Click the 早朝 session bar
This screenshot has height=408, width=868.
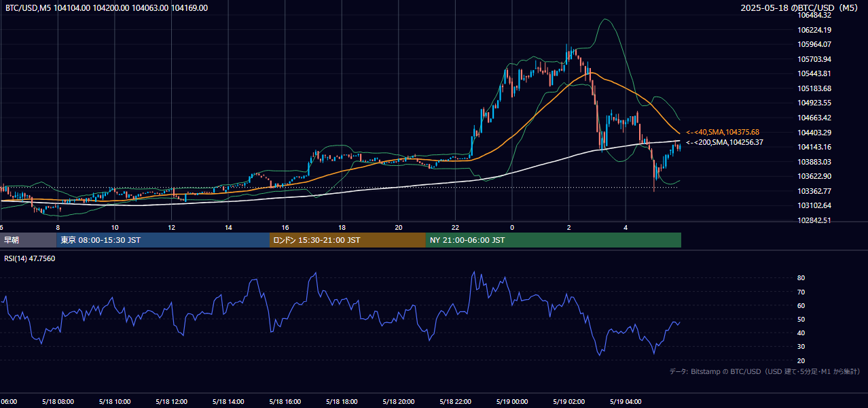pos(28,240)
